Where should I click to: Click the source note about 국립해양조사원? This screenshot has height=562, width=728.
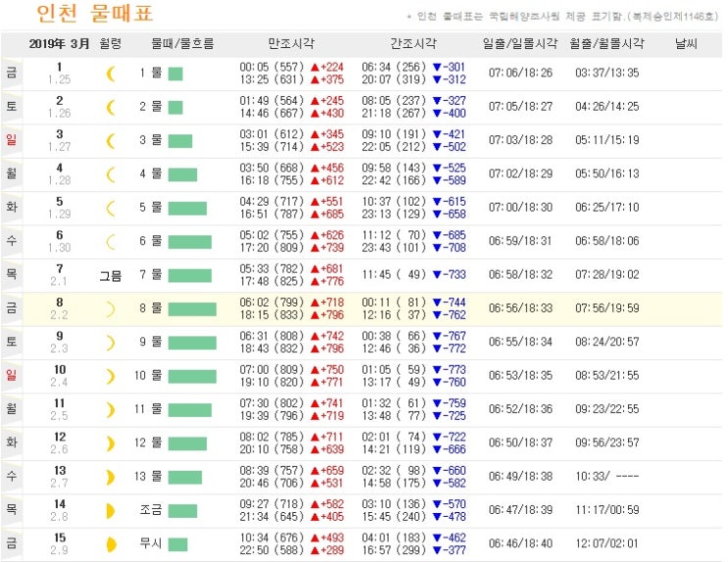[562, 17]
